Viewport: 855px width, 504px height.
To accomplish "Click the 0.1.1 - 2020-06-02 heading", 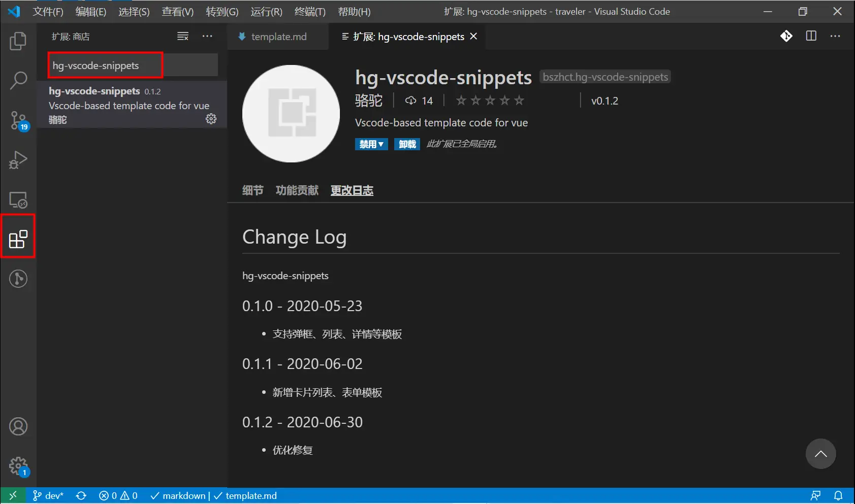I will 302,363.
